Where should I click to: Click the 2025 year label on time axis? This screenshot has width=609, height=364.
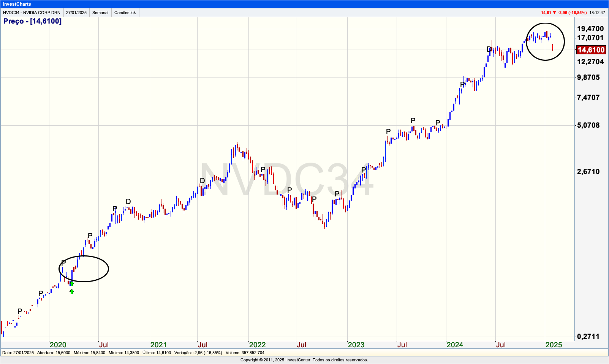point(554,345)
